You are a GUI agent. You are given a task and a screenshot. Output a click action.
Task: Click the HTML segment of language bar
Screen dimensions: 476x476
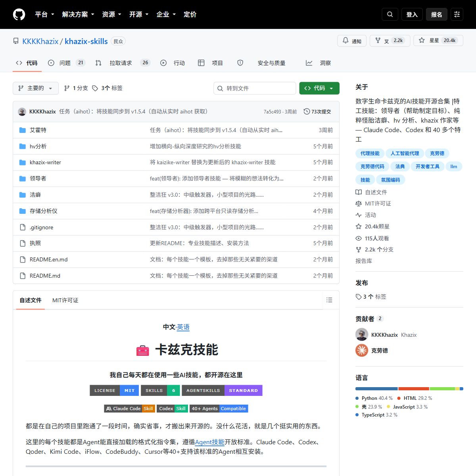(x=414, y=389)
